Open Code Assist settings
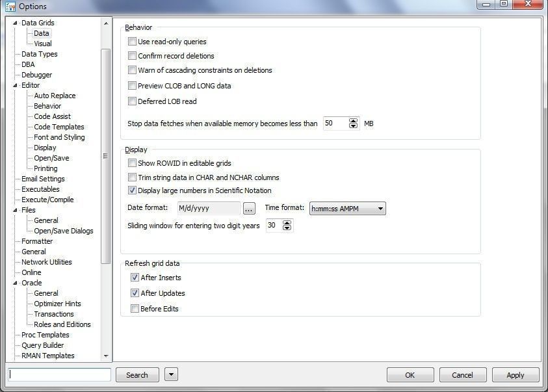Image resolution: width=548 pixels, height=392 pixels. click(x=52, y=116)
